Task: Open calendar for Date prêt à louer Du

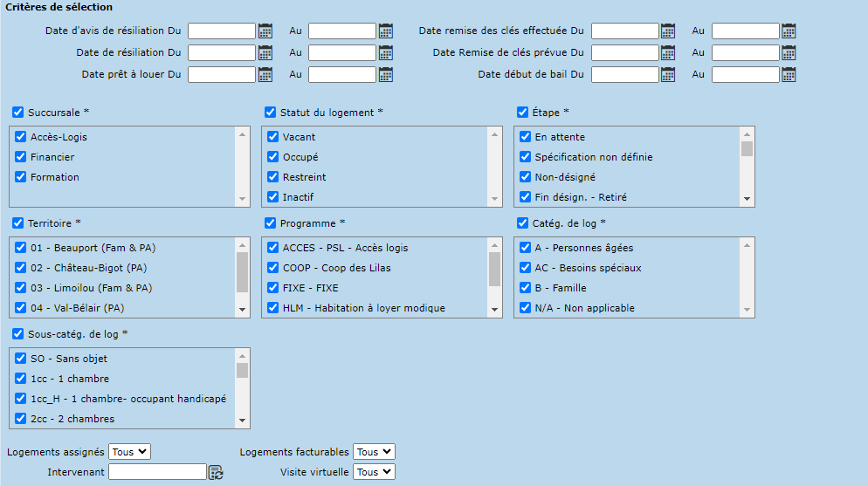Action: (x=265, y=75)
